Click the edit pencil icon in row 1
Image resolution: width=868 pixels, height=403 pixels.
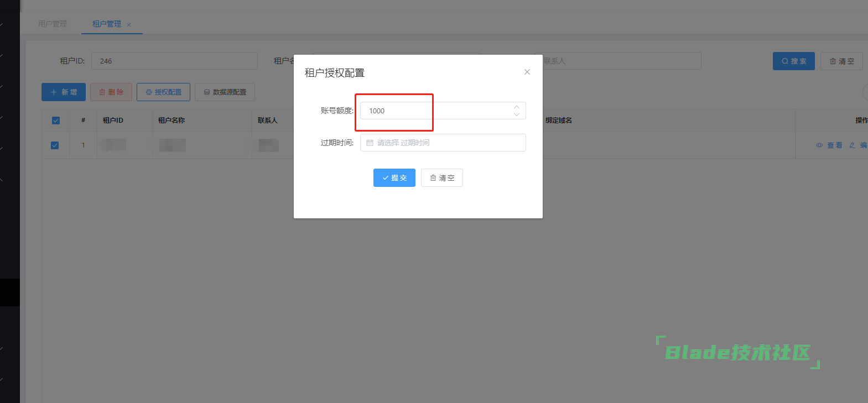tap(852, 145)
